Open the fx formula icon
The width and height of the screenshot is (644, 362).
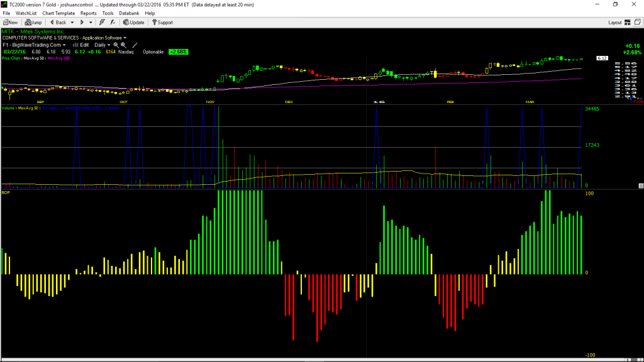tap(113, 23)
